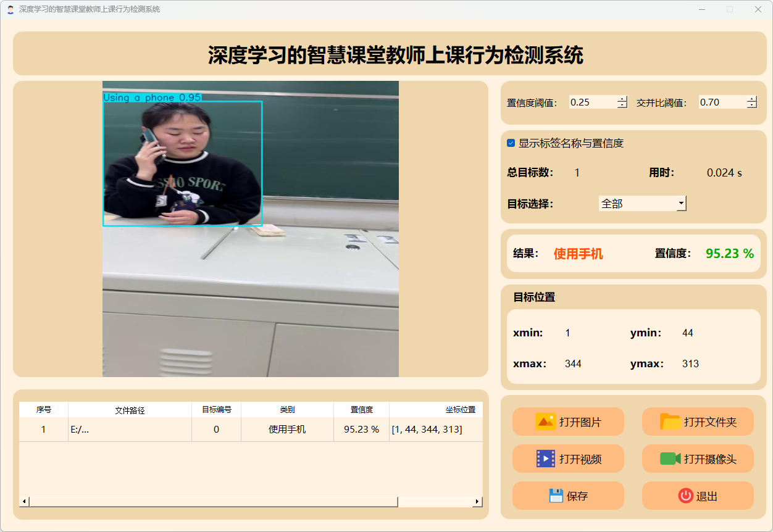Image resolution: width=773 pixels, height=532 pixels.
Task: Click the film icon on 打开视频
Action: pyautogui.click(x=546, y=459)
